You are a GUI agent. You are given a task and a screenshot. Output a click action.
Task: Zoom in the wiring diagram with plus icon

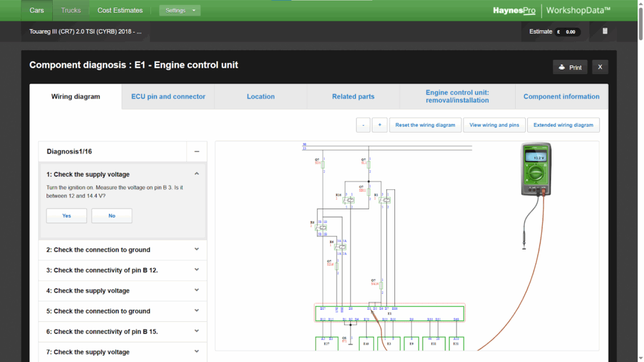379,124
